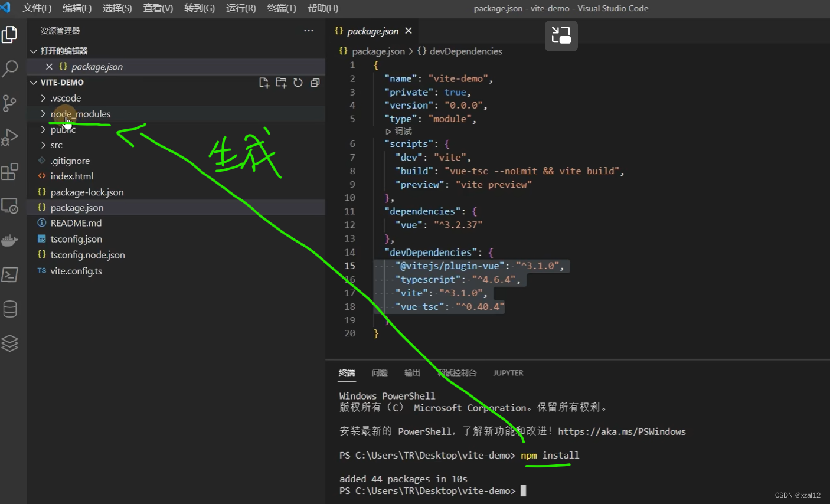Image resolution: width=830 pixels, height=504 pixels.
Task: Refresh the VITE-DEMO explorer tree
Action: click(298, 83)
